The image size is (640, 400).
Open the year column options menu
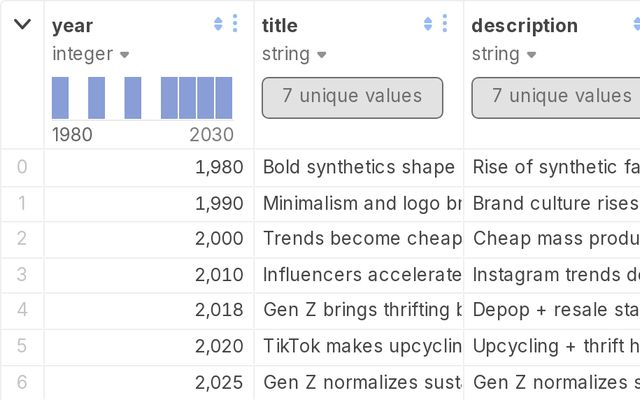pyautogui.click(x=235, y=24)
